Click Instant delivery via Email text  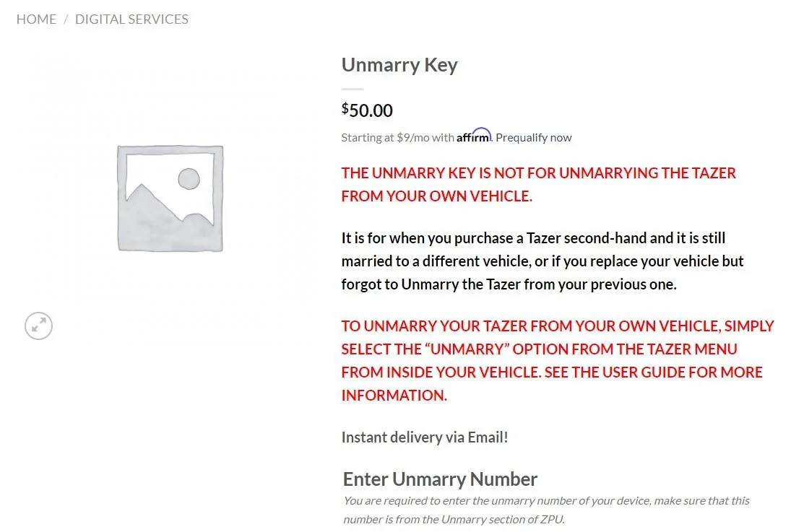click(425, 437)
